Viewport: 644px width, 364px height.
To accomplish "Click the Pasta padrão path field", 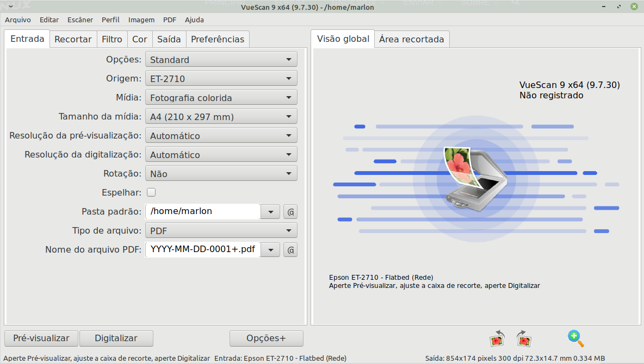I will tap(203, 211).
